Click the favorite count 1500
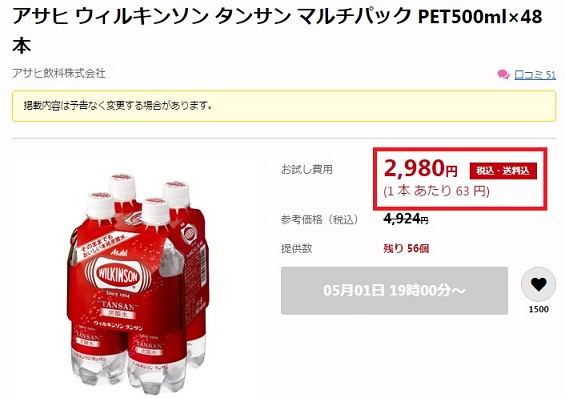This screenshot has height=398, width=565. click(539, 309)
